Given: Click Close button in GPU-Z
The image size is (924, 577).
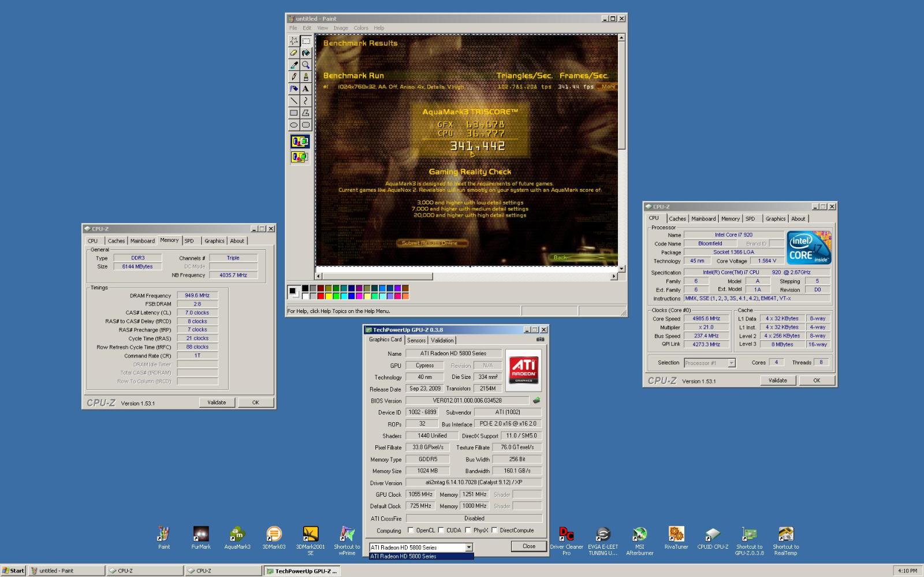Looking at the screenshot, I should (x=529, y=546).
